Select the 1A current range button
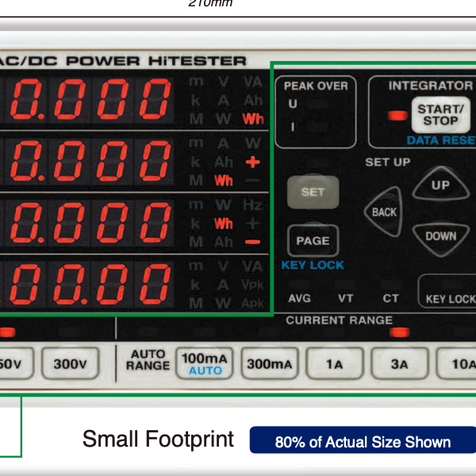 pyautogui.click(x=335, y=363)
